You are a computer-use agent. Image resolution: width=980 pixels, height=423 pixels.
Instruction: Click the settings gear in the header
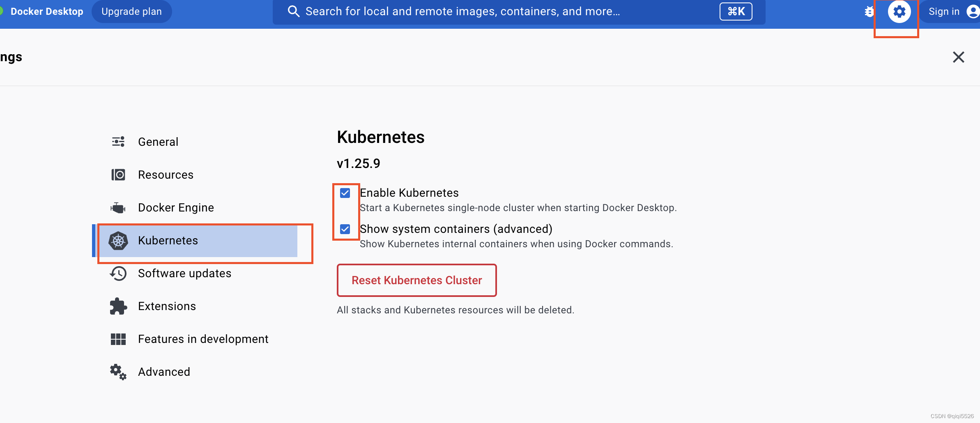coord(899,11)
